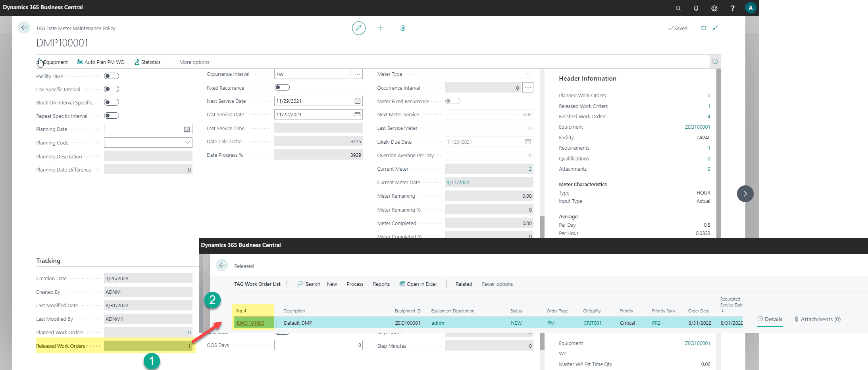Open the help question mark
Screen dimensions: 868x370
(733, 8)
